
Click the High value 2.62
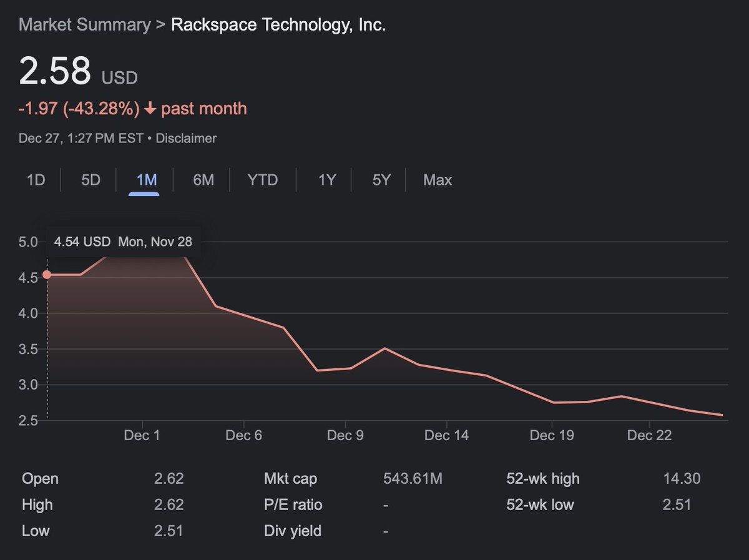(169, 505)
